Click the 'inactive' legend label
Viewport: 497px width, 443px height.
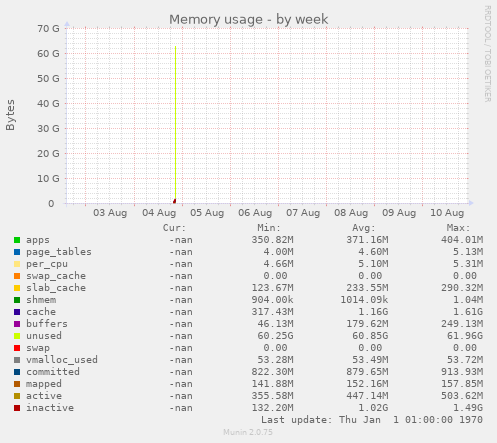tap(50, 408)
